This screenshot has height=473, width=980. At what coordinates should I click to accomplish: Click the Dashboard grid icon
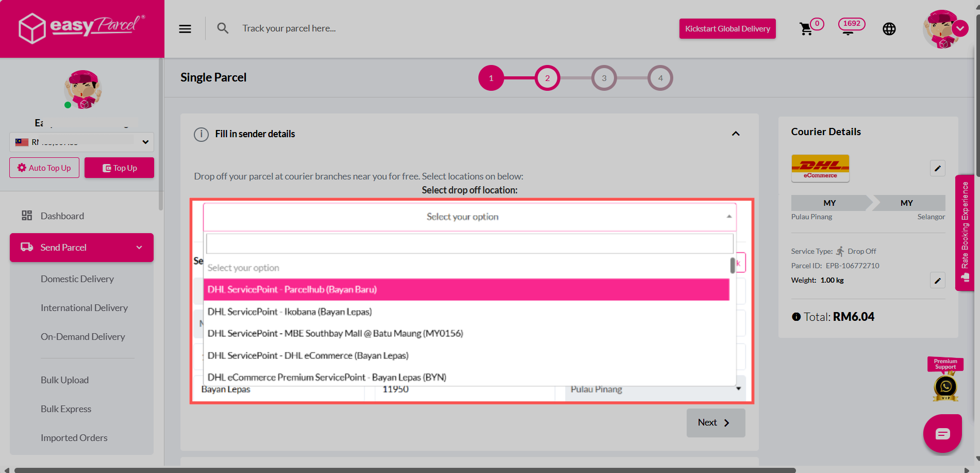pyautogui.click(x=27, y=216)
